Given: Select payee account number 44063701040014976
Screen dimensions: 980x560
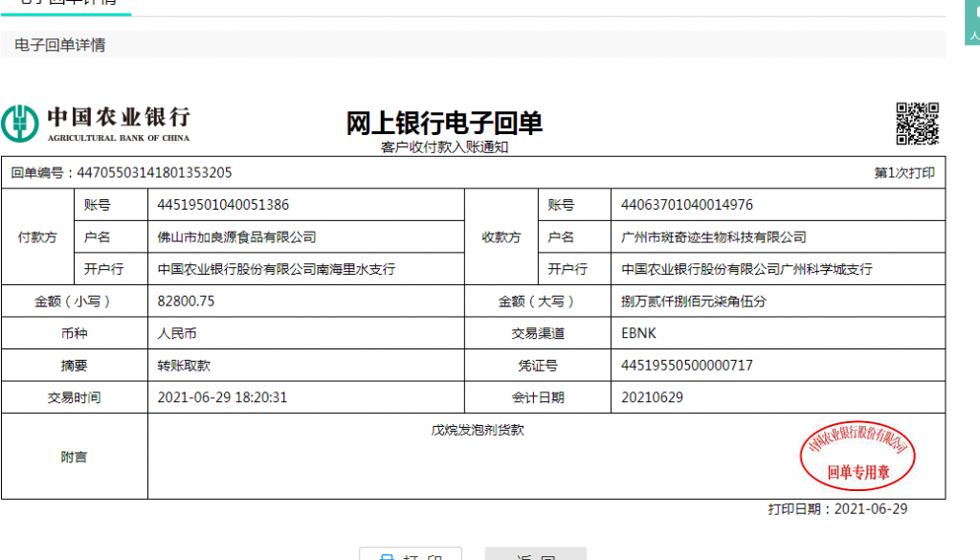Looking at the screenshot, I should (x=687, y=204).
